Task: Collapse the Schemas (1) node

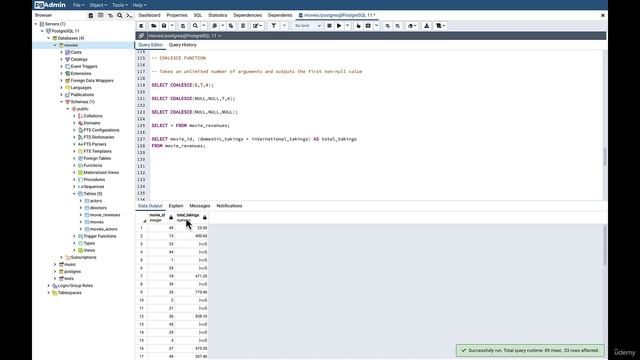Action: point(62,102)
